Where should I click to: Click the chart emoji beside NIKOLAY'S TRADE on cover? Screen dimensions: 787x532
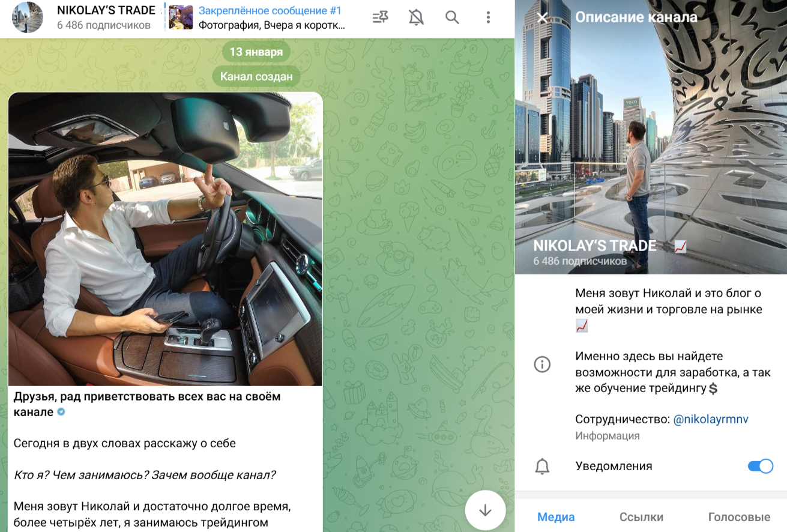(680, 246)
